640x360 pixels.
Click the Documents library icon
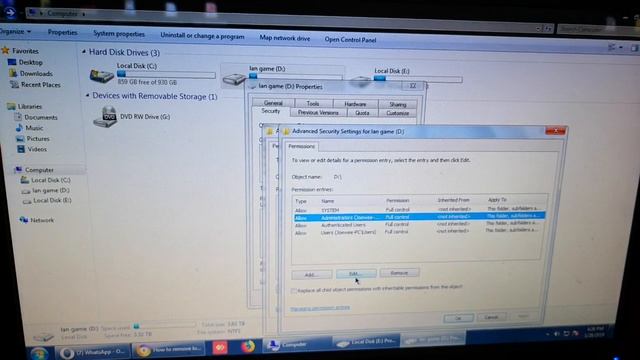click(18, 117)
